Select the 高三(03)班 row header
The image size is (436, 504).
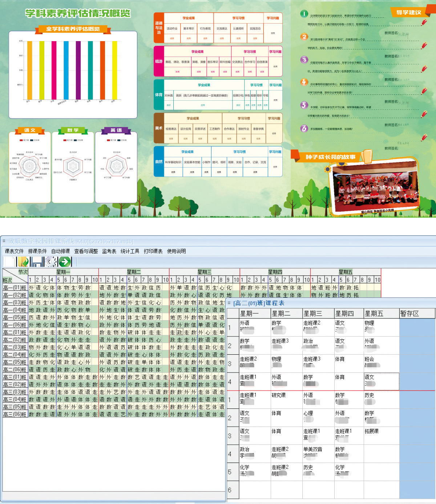click(x=15, y=392)
